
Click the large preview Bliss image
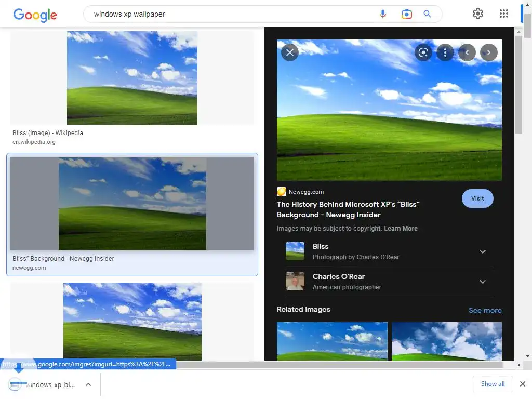[x=389, y=110]
